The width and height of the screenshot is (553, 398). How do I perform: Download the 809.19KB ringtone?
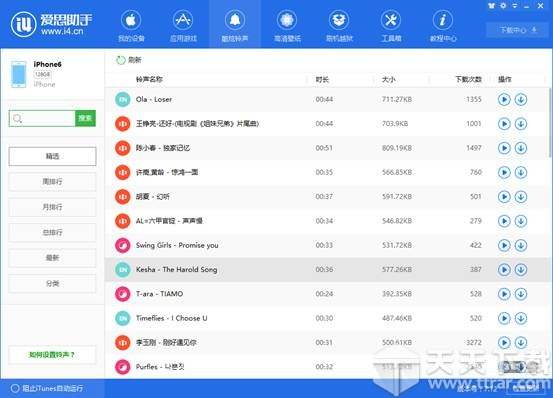(521, 148)
